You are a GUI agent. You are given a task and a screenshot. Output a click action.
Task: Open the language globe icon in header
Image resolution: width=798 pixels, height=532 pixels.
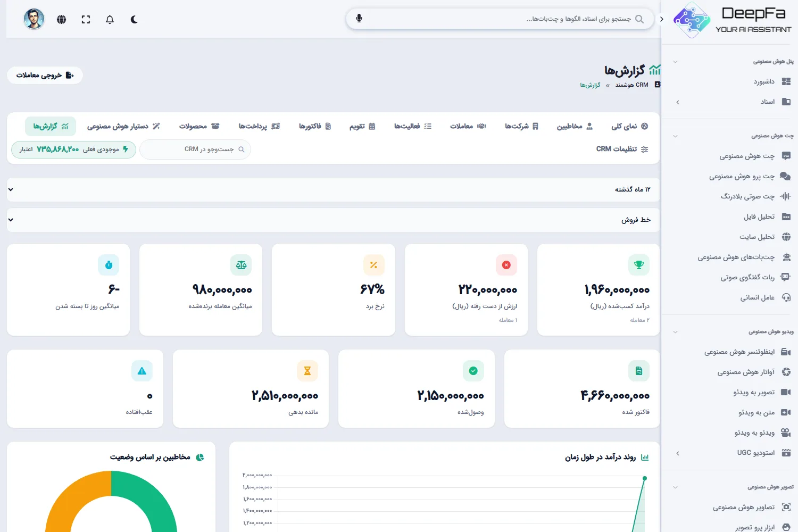coord(62,20)
